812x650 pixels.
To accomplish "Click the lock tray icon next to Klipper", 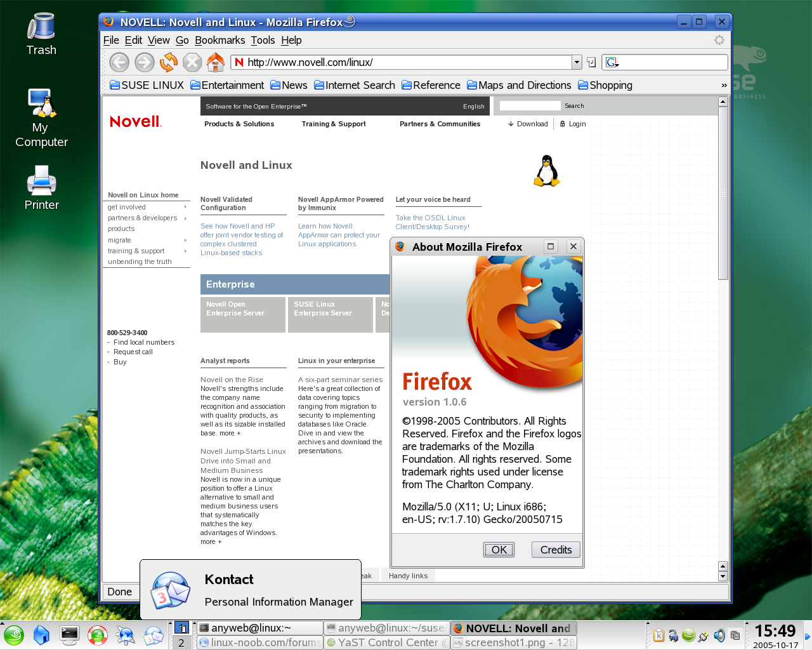I will coord(673,635).
